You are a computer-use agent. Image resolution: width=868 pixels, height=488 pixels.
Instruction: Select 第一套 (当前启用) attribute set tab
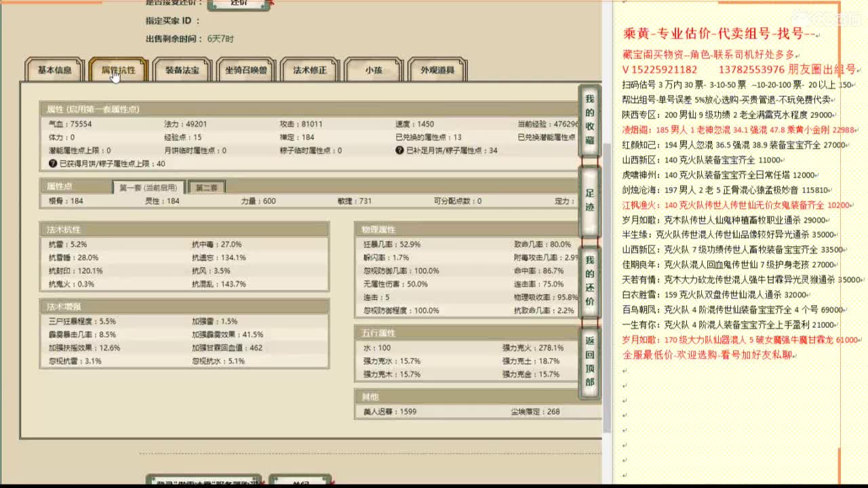click(x=149, y=188)
